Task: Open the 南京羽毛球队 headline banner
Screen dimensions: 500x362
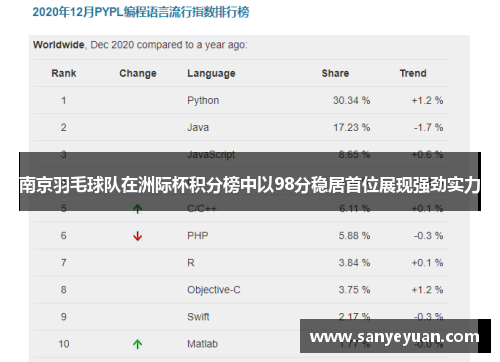Action: pyautogui.click(x=250, y=182)
